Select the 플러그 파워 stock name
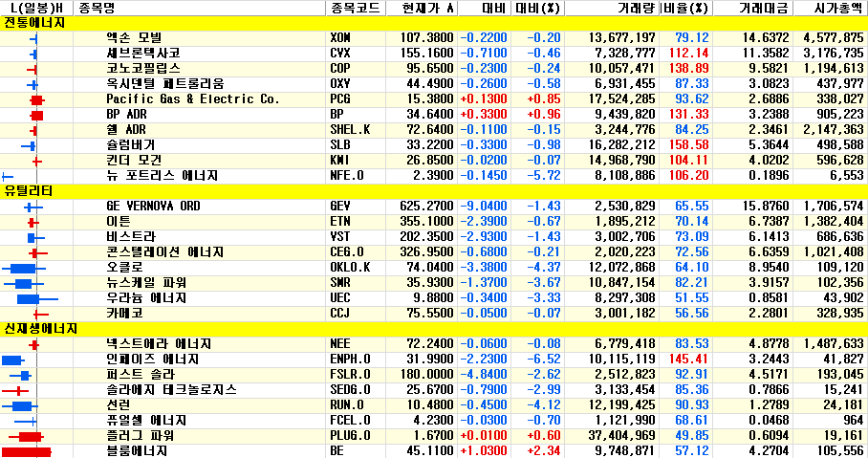Screen dimensions: 868x458 click(141, 436)
